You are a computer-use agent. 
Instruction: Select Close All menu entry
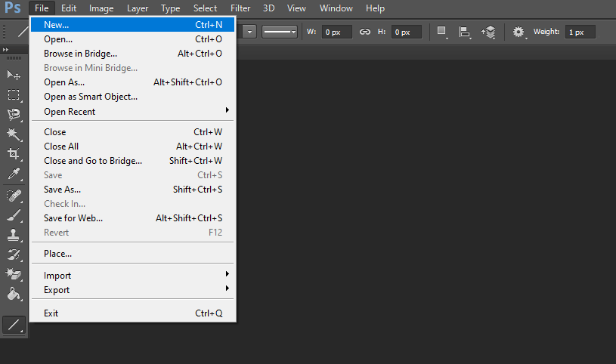(x=132, y=147)
